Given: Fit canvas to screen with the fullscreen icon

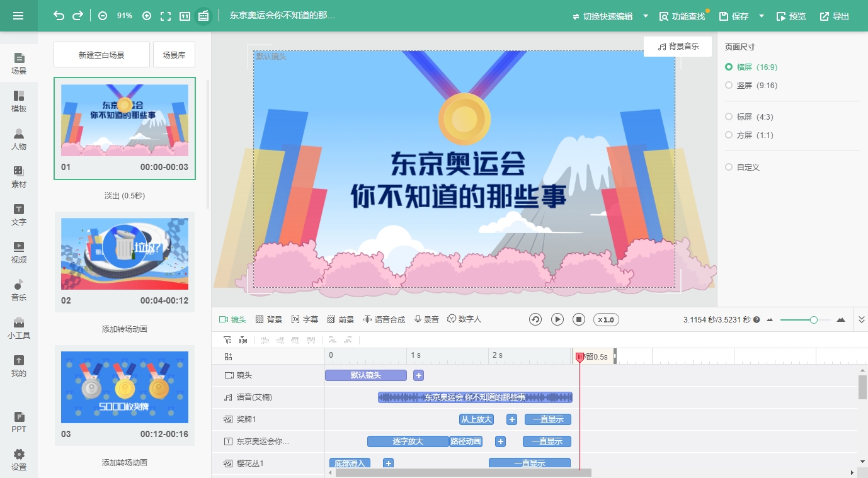Looking at the screenshot, I should [x=166, y=16].
